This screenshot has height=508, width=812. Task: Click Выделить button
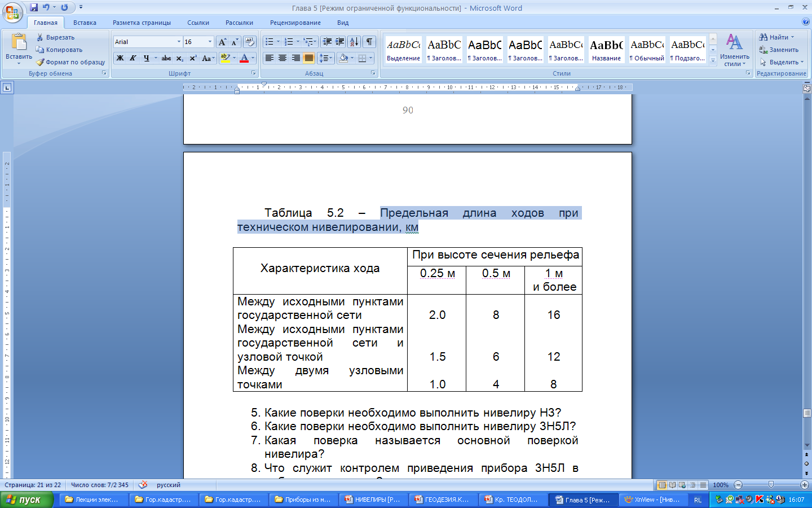[782, 62]
